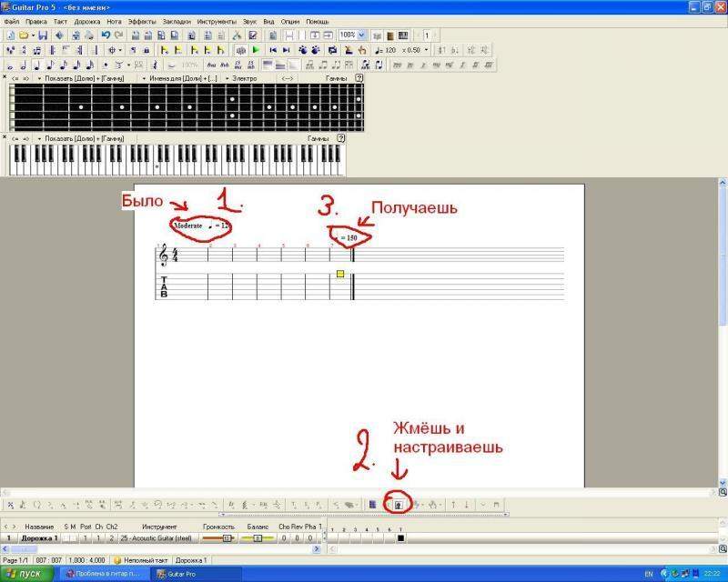The height and width of the screenshot is (582, 728).
Task: Open the Звук menu
Action: point(249,21)
